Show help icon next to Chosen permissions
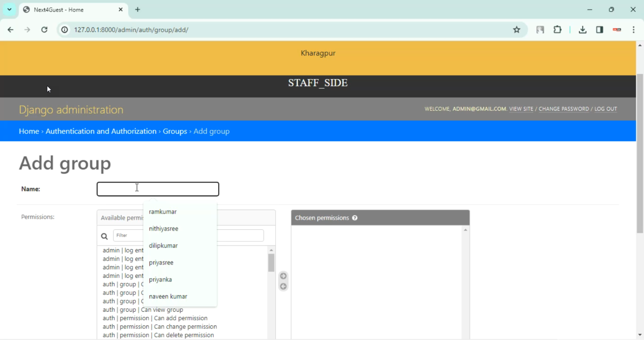The height and width of the screenshot is (340, 644). point(355,218)
